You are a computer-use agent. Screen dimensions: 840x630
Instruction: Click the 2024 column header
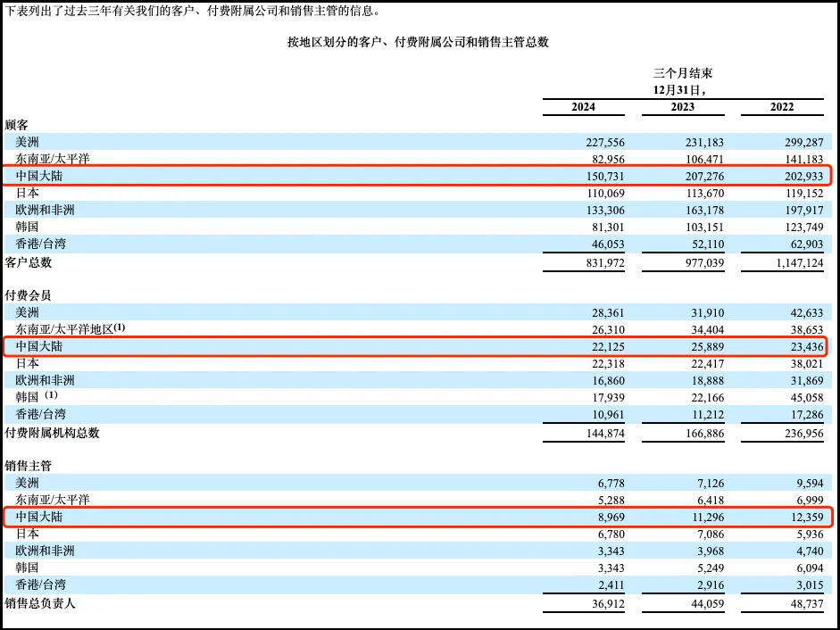(x=584, y=106)
